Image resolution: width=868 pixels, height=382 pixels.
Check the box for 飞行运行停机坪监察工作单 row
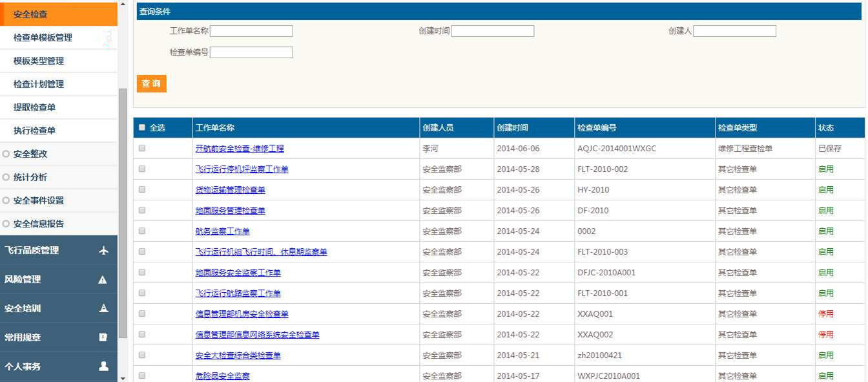pyautogui.click(x=142, y=169)
